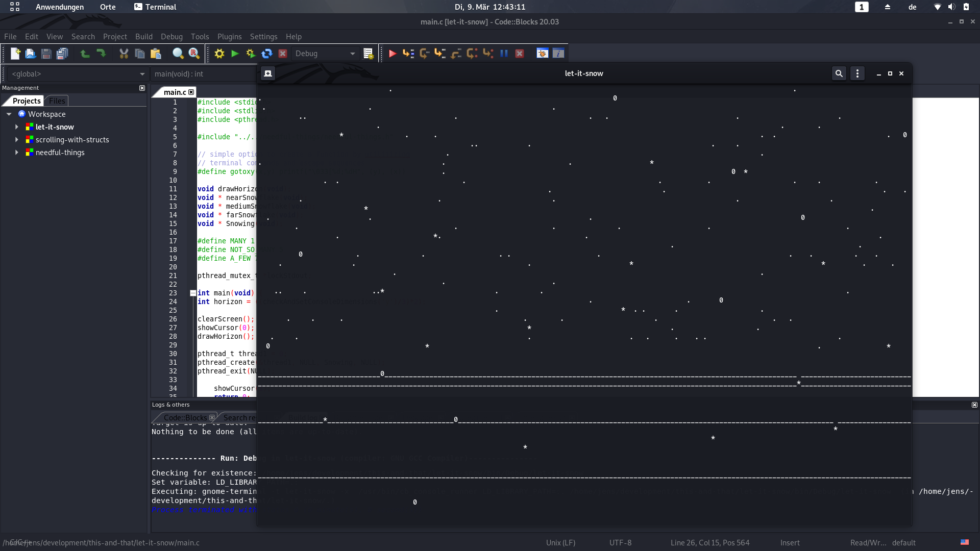Open the Search menu

[83, 37]
